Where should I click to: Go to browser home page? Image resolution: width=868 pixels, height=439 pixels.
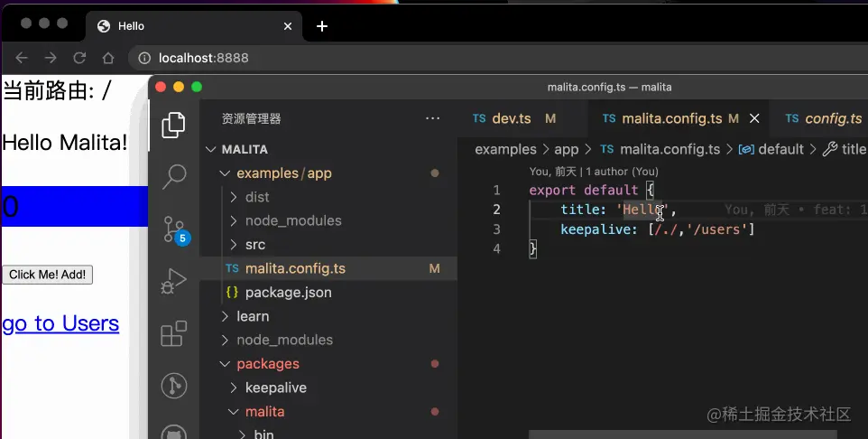coord(108,58)
